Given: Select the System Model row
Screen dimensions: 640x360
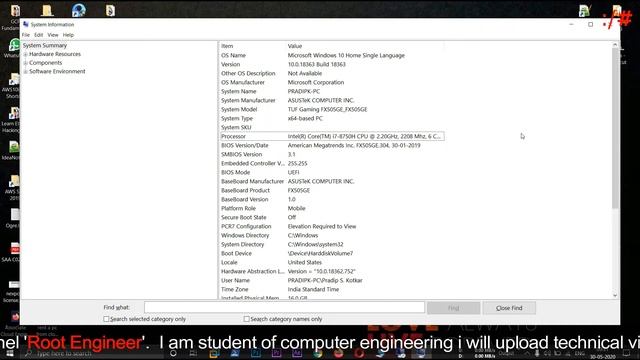Looking at the screenshot, I should (x=332, y=109).
